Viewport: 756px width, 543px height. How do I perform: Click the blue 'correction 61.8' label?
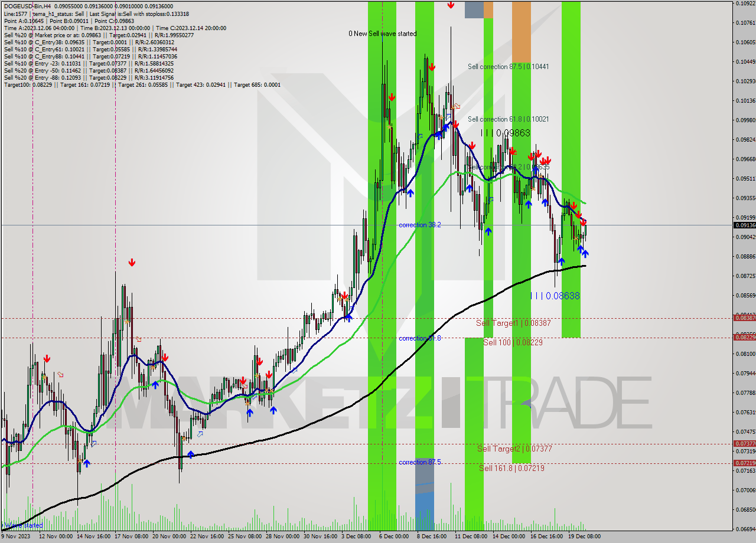pos(420,338)
